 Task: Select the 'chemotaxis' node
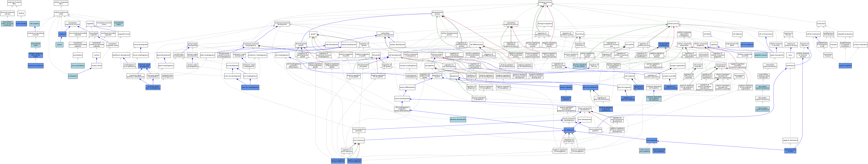[790, 66]
